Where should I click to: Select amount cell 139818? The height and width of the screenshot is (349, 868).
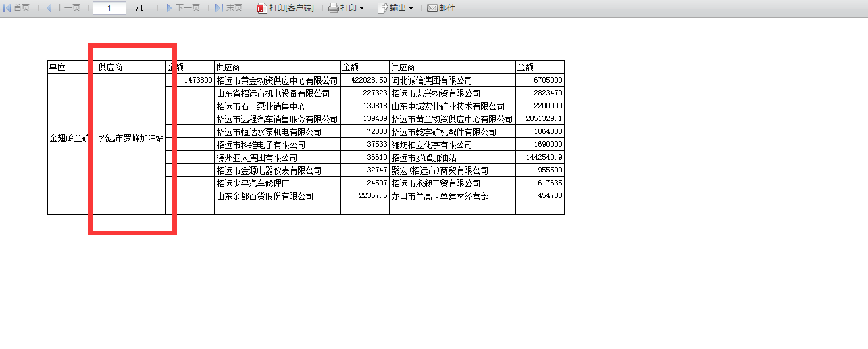[365, 106]
